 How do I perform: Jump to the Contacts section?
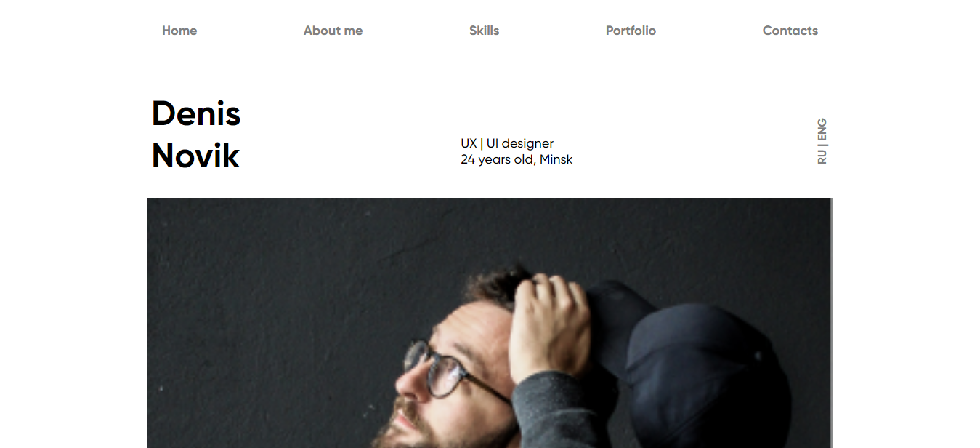(790, 31)
